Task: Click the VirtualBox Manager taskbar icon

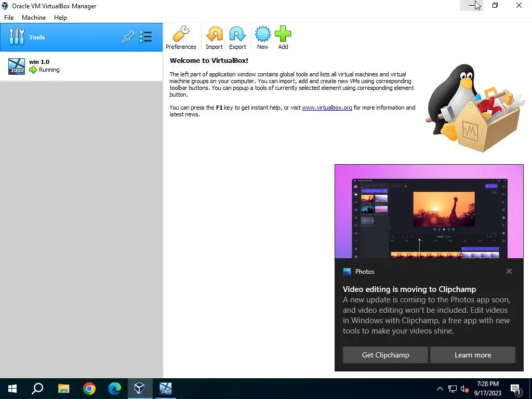Action: click(x=140, y=389)
